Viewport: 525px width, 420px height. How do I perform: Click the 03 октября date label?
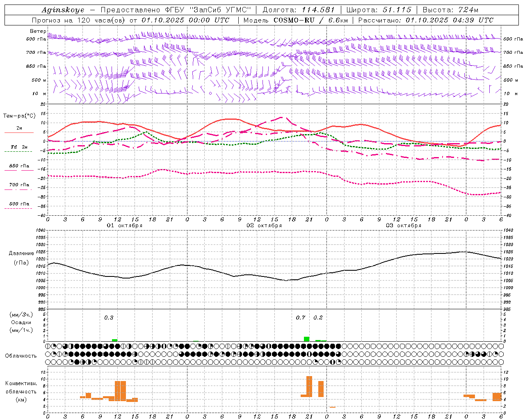click(404, 226)
